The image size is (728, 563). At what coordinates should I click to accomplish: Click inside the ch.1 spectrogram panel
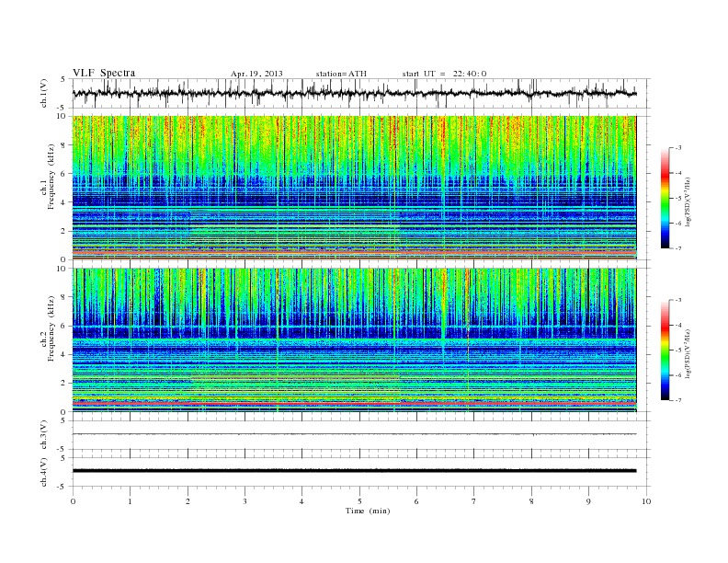click(354, 188)
